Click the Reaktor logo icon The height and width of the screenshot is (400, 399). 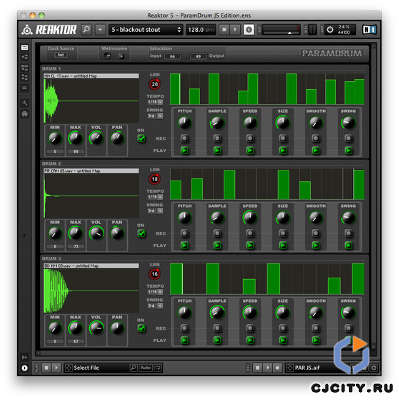(27, 30)
